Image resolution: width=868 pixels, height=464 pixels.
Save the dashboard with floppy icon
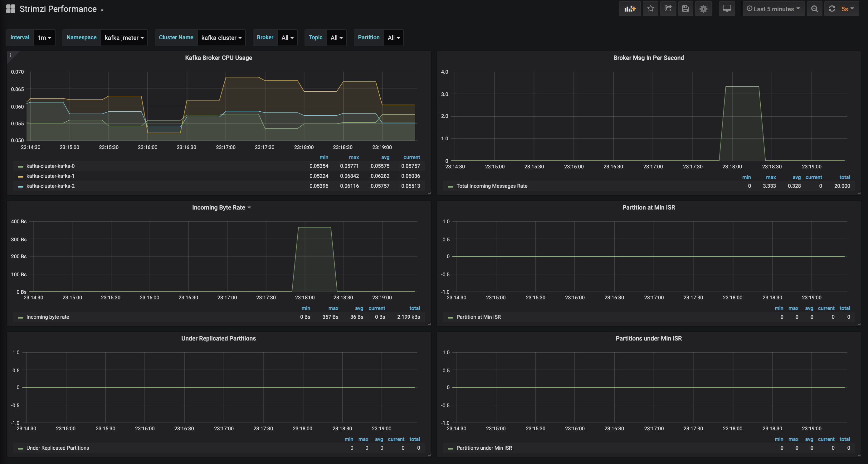(685, 9)
